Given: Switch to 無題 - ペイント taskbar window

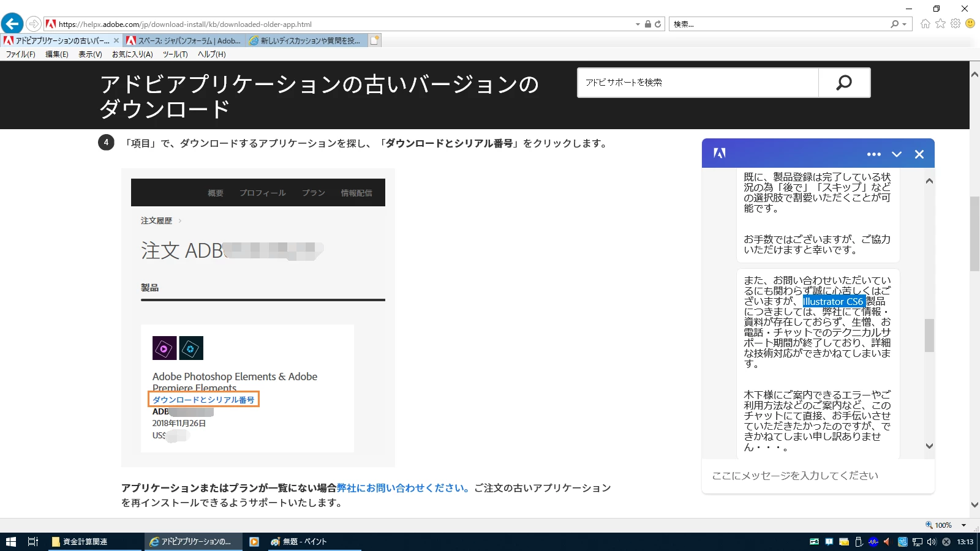Looking at the screenshot, I should click(x=314, y=542).
